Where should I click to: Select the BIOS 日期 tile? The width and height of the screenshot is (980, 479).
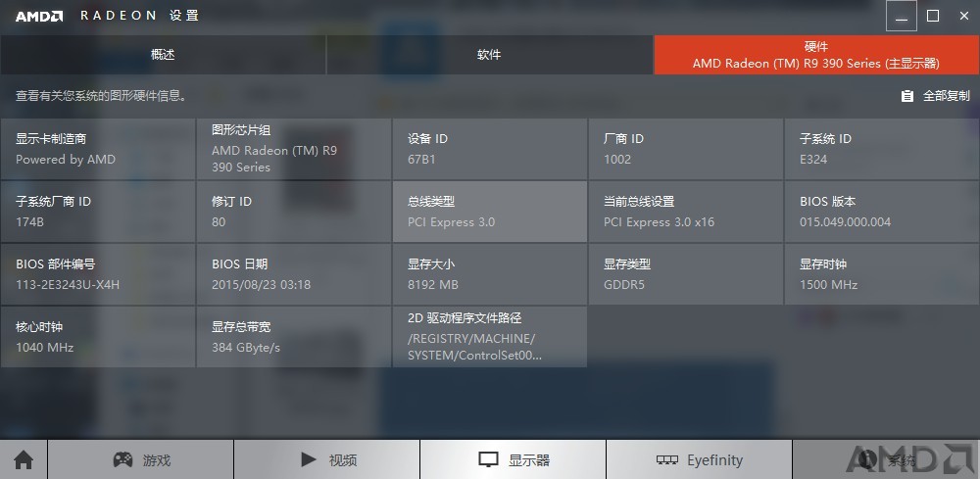pos(294,274)
